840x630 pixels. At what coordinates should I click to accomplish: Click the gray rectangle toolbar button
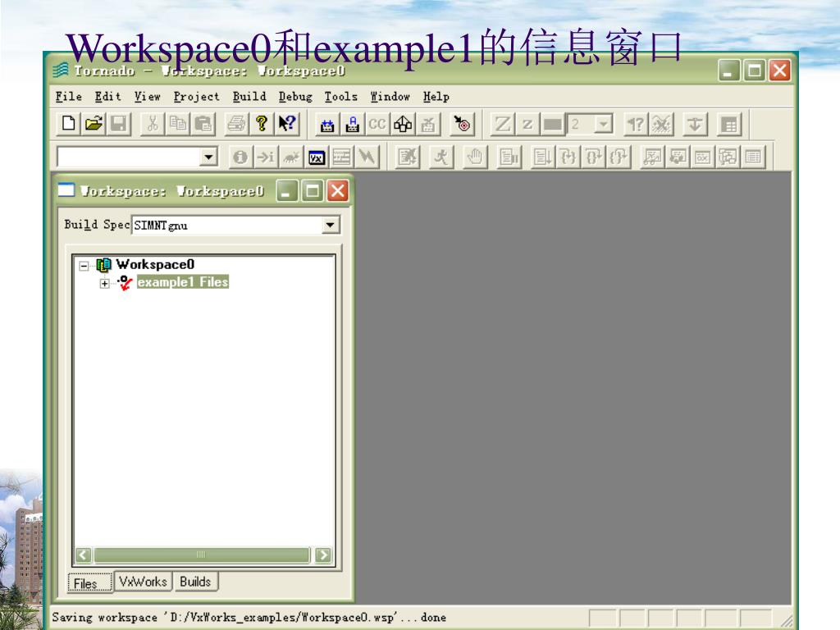[x=552, y=125]
